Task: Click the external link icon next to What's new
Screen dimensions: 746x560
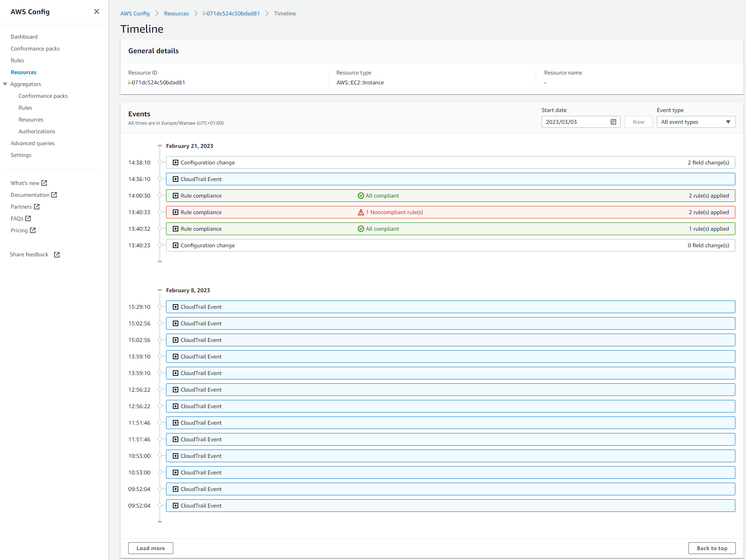Action: (44, 183)
